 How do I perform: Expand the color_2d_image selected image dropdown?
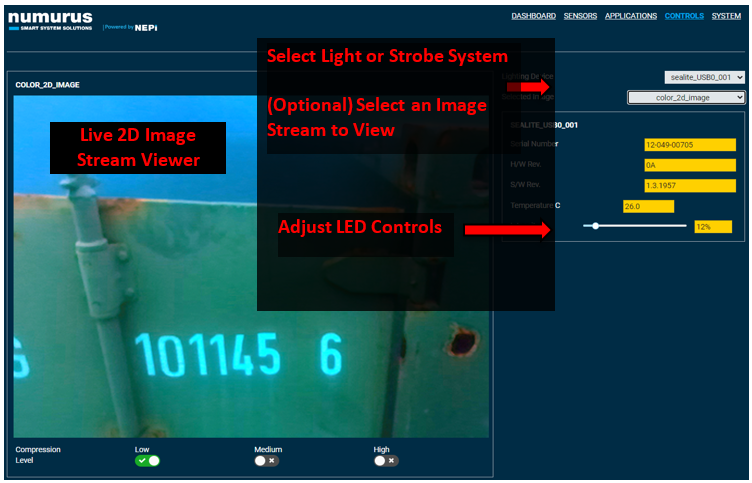(686, 97)
